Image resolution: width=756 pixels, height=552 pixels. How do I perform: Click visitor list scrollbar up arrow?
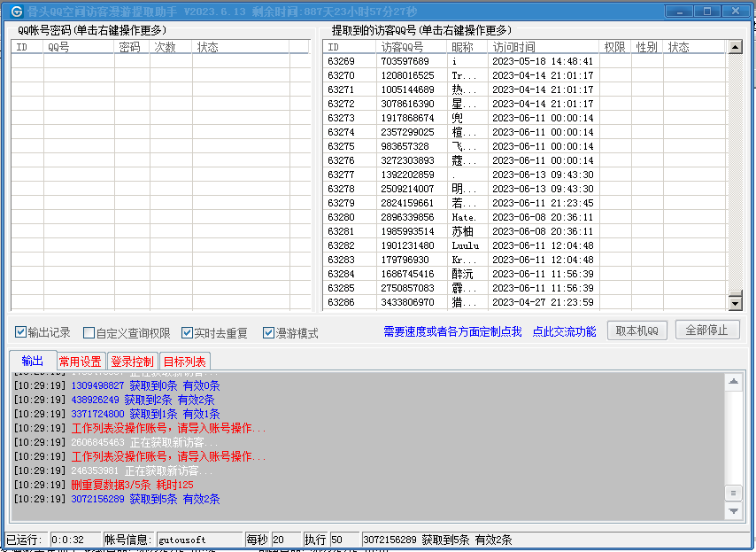coord(735,48)
